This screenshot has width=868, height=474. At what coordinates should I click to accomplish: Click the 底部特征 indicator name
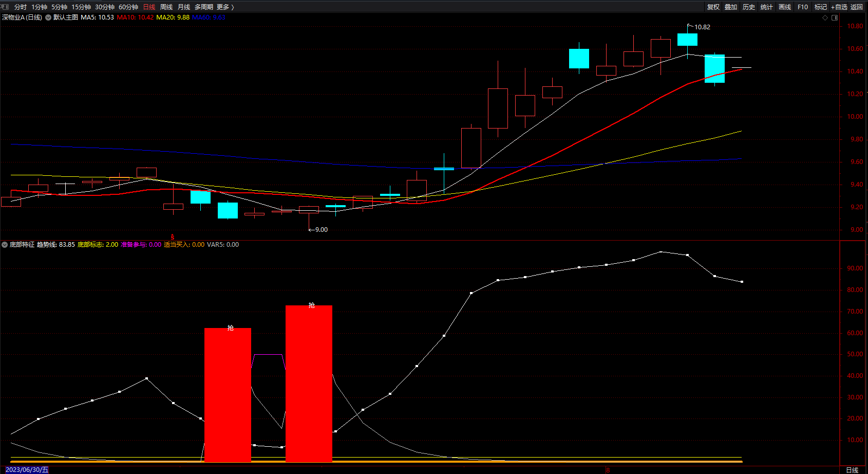22,245
